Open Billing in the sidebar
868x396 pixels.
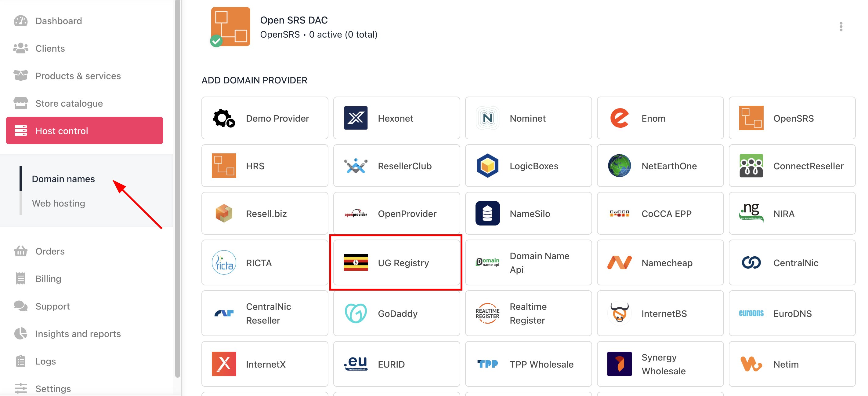84,279
